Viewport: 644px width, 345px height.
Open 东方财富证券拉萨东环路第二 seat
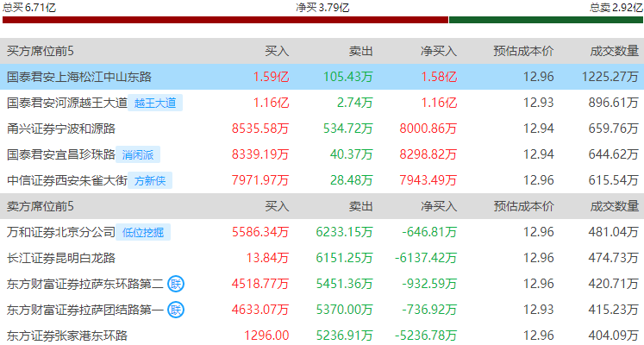tap(85, 284)
